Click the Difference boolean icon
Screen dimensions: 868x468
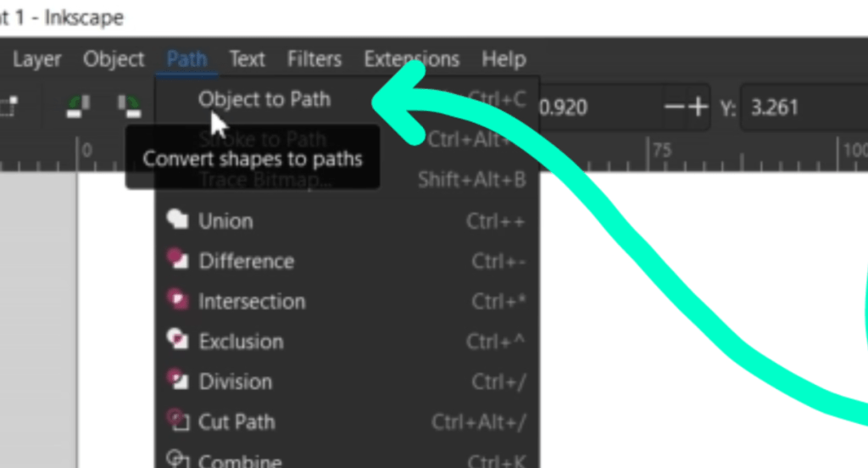tap(177, 260)
